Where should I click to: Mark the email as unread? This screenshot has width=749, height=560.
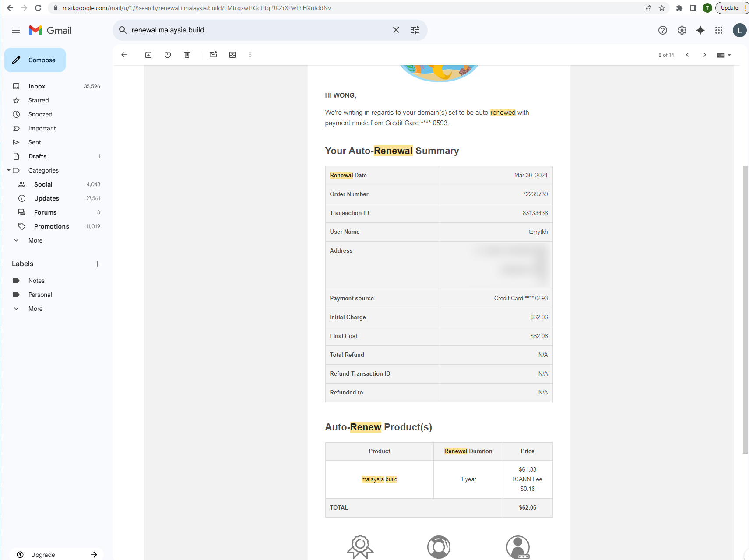[x=213, y=55]
